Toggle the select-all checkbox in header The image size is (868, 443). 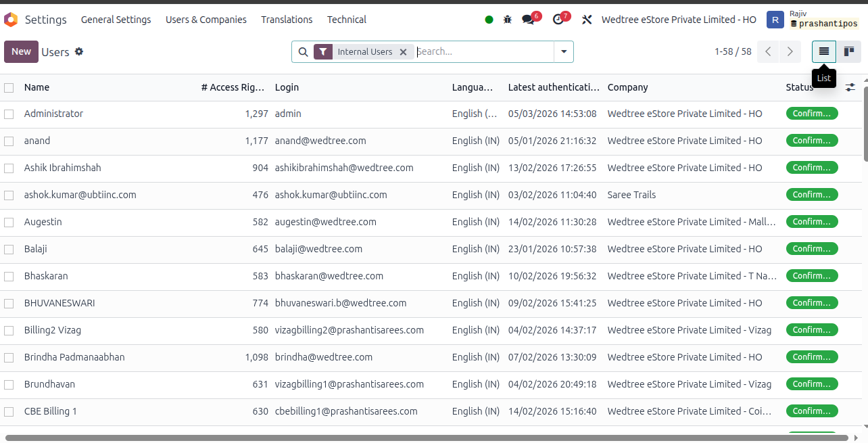pyautogui.click(x=9, y=87)
